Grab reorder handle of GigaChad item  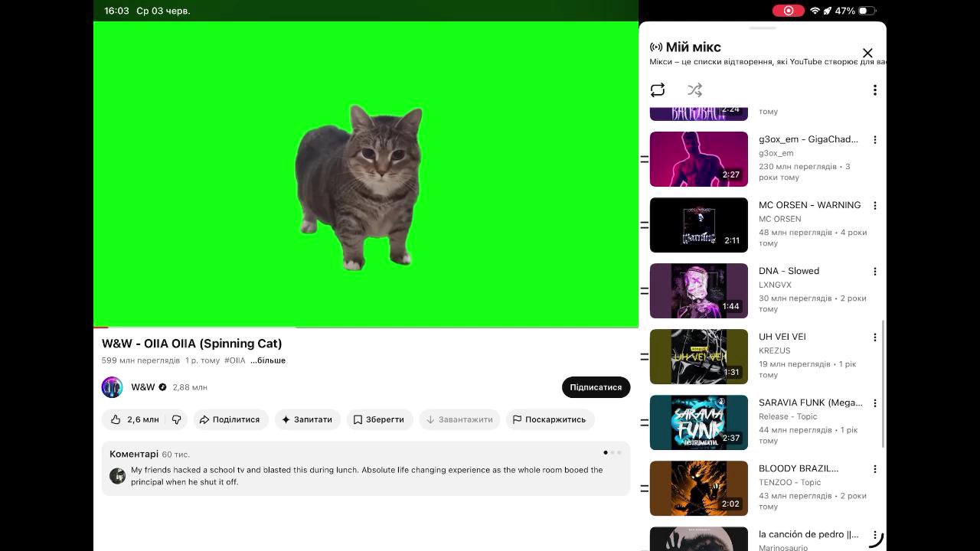point(645,159)
